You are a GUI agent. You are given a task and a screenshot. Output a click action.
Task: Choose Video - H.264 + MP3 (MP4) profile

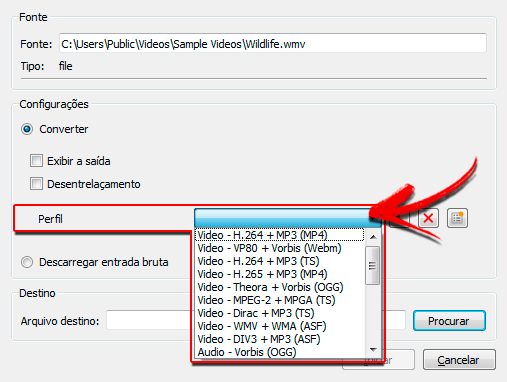click(280, 235)
